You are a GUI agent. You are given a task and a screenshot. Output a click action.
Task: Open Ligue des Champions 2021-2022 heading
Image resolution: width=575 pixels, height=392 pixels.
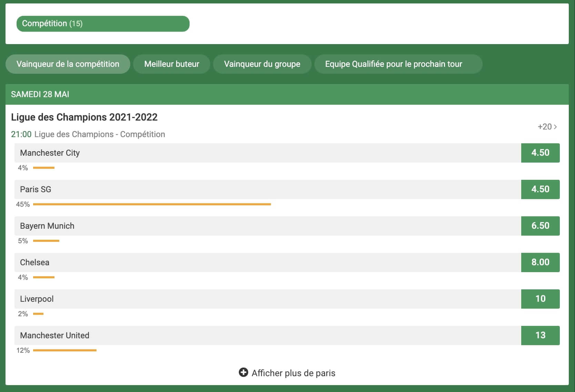[84, 117]
